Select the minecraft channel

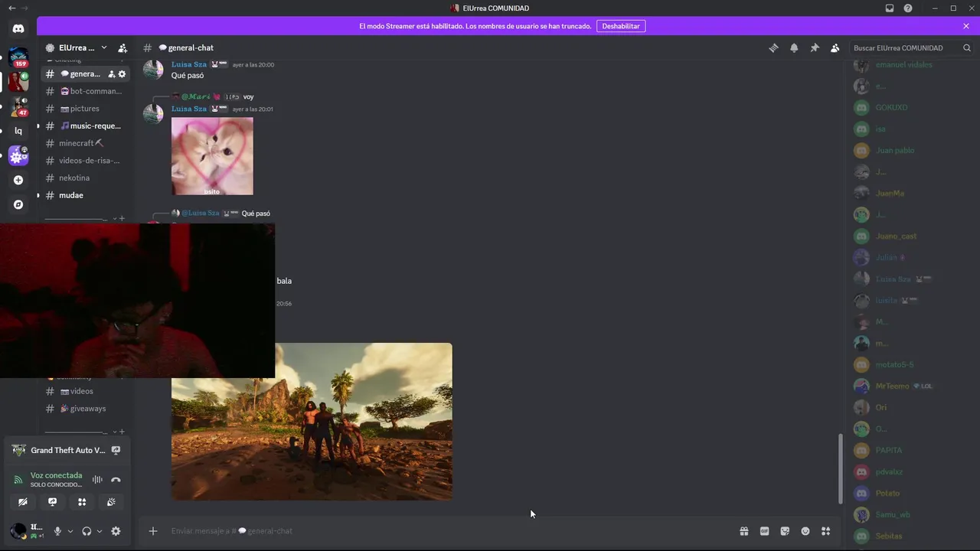tap(85, 143)
